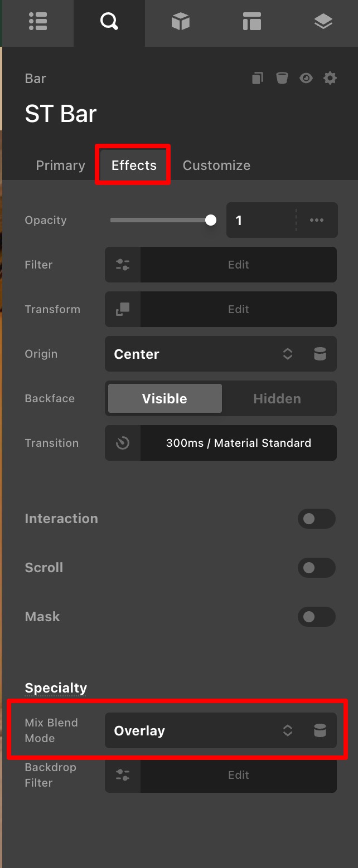Click the magnifier inspector icon

click(x=109, y=22)
